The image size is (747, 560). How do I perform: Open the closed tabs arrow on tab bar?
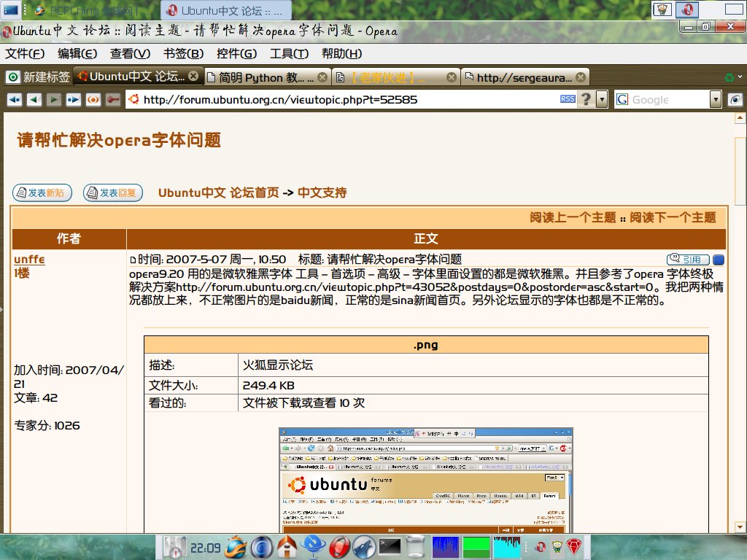(740, 76)
